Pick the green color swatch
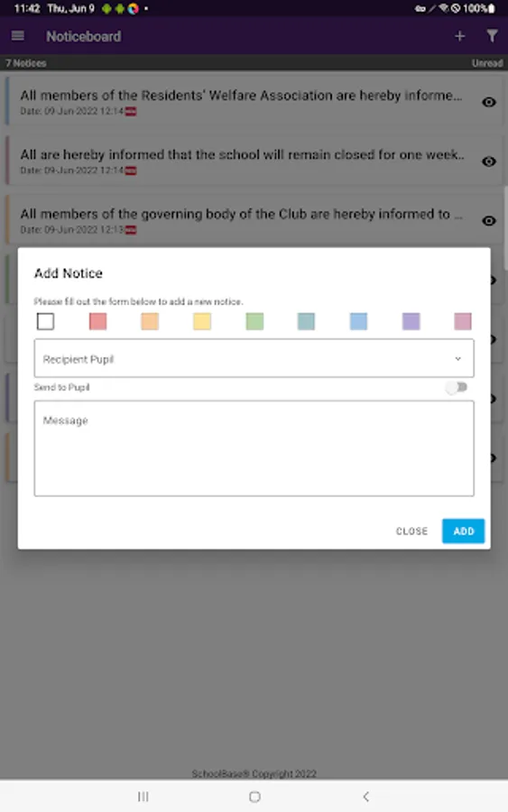This screenshot has width=508, height=812. click(x=254, y=321)
